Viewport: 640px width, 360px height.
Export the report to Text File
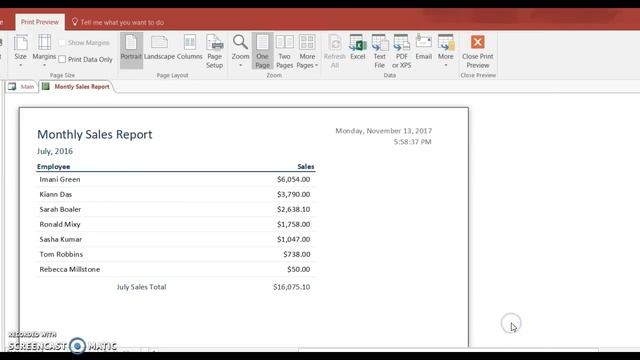[x=380, y=51]
